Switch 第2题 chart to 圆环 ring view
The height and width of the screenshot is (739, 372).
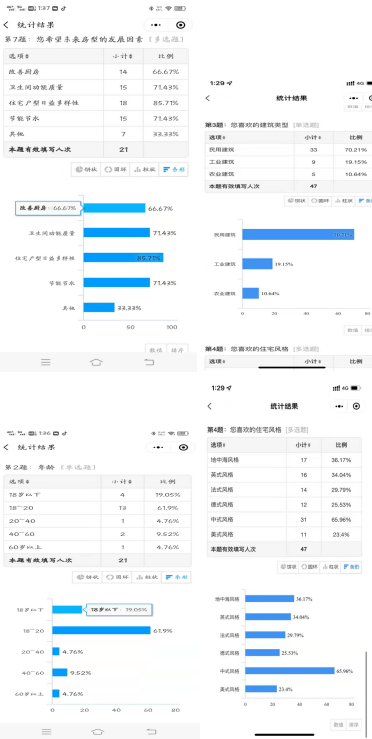116,577
